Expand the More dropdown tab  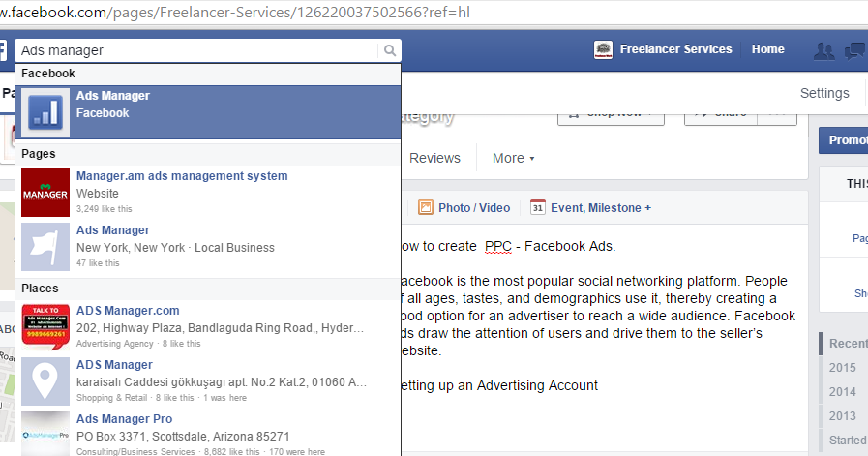[513, 158]
